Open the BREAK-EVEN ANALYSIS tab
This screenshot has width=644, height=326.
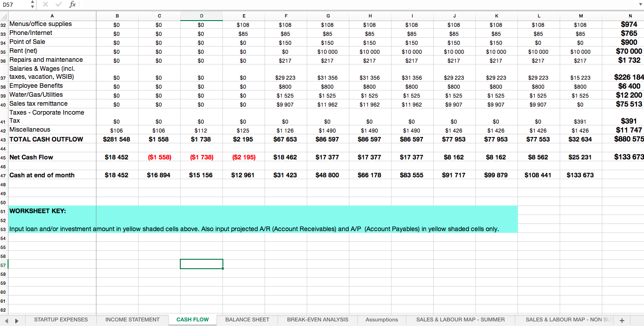coord(318,320)
